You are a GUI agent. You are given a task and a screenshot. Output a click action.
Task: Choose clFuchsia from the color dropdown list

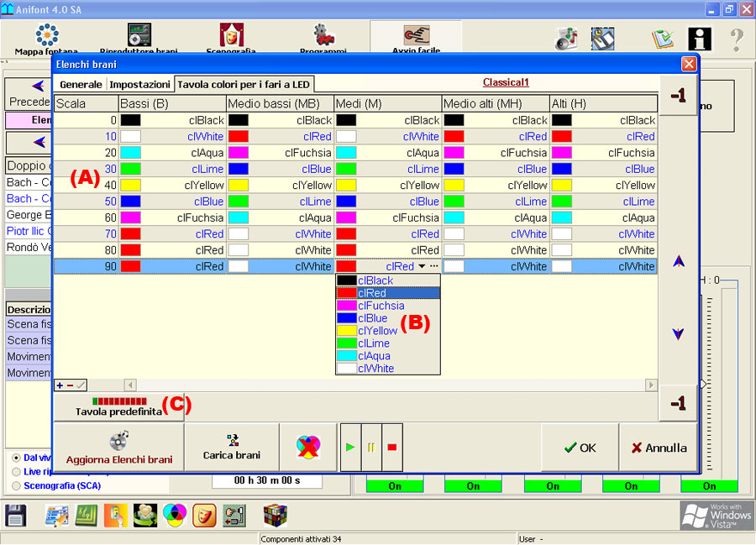(388, 306)
